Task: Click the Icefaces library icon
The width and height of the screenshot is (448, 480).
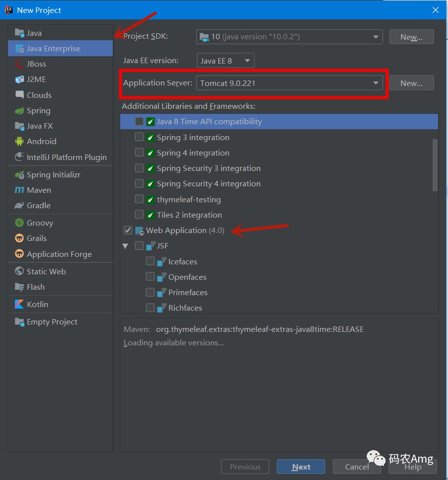Action: (x=161, y=261)
